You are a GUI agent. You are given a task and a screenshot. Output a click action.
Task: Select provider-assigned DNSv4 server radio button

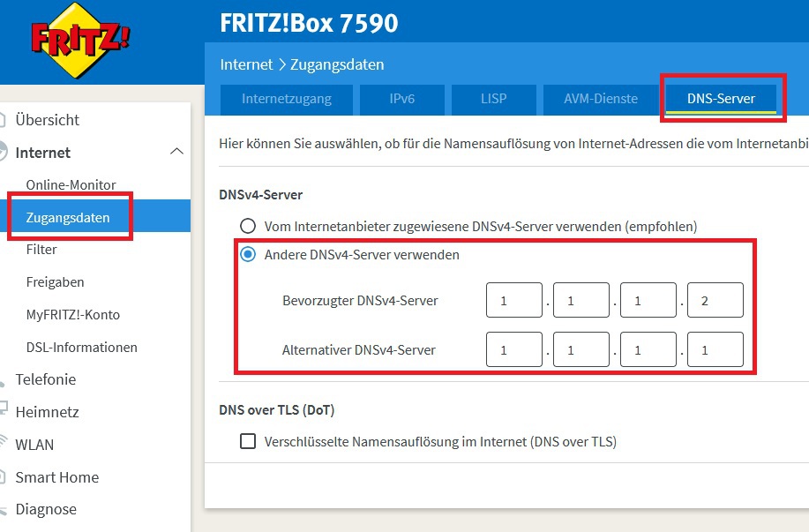point(248,226)
